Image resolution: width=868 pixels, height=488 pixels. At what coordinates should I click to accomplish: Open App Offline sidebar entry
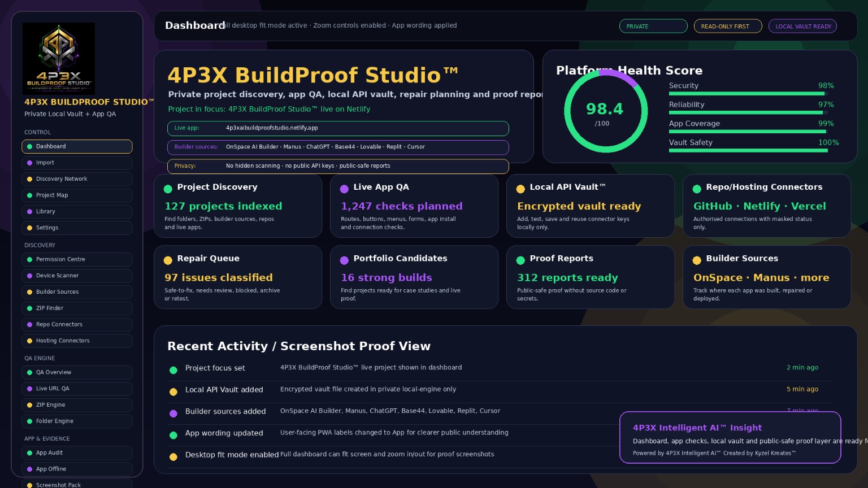point(77,469)
